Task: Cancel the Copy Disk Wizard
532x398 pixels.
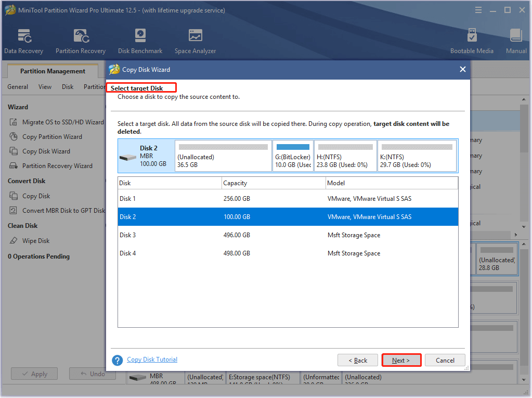Action: (x=445, y=361)
